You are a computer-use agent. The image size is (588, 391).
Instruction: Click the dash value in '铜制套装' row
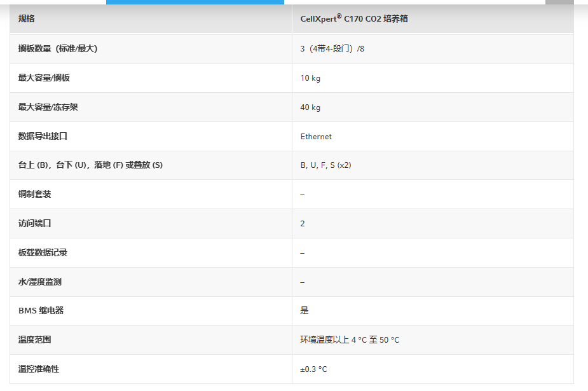(302, 195)
